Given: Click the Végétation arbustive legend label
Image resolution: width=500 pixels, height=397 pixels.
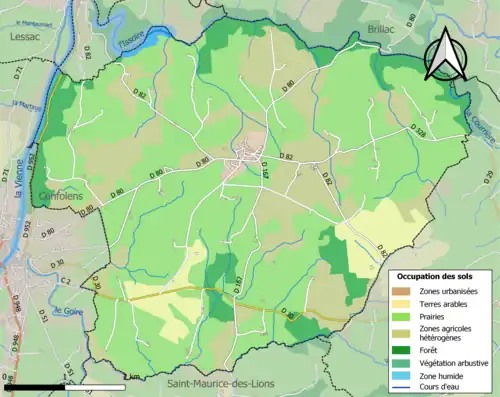Looking at the screenshot, I should click(454, 363).
